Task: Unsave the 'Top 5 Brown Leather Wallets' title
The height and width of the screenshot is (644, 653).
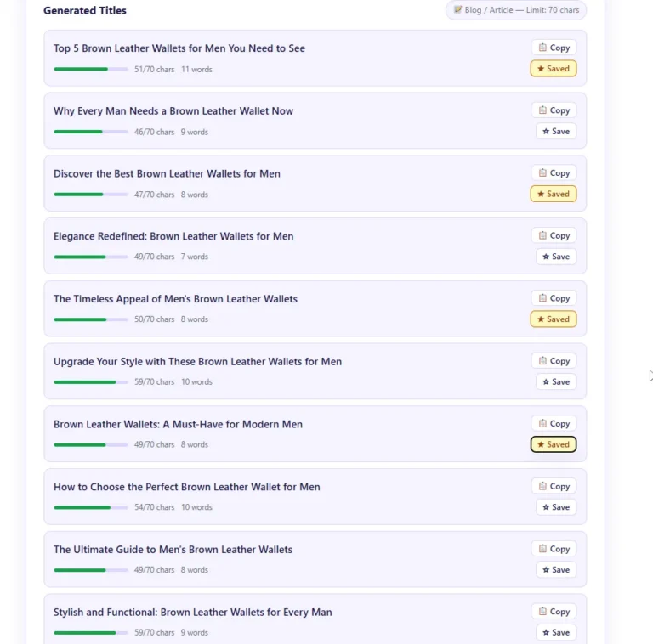Action: coord(554,69)
